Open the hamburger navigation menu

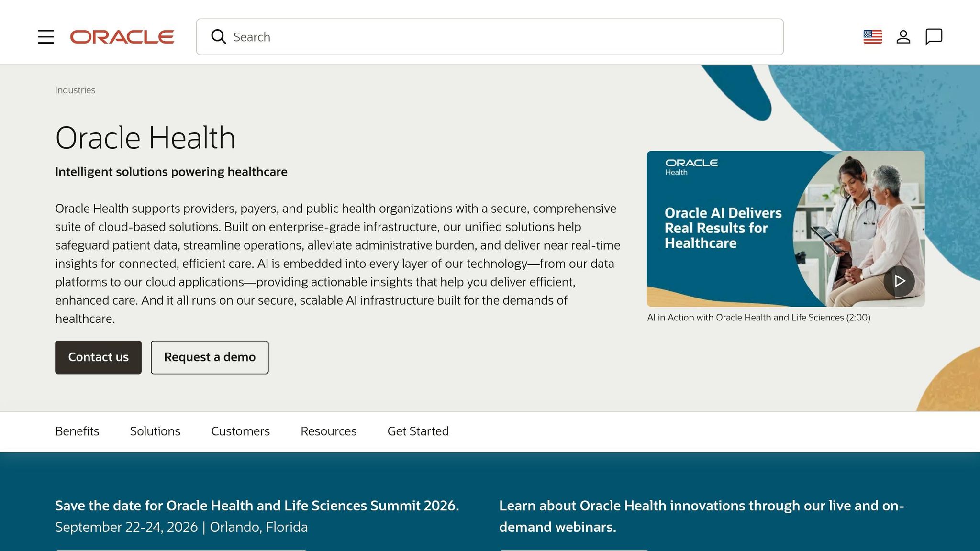coord(46,37)
